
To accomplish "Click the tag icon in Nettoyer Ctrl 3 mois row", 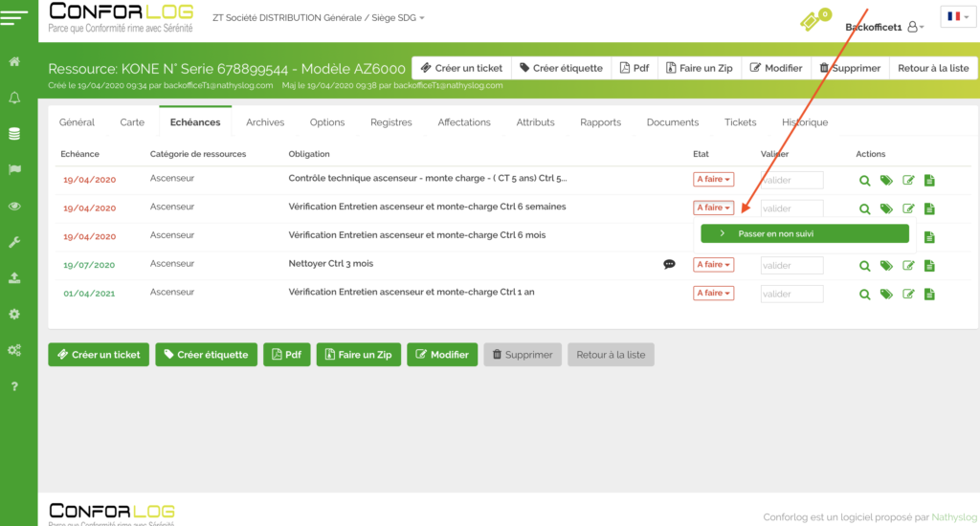I will tap(886, 266).
